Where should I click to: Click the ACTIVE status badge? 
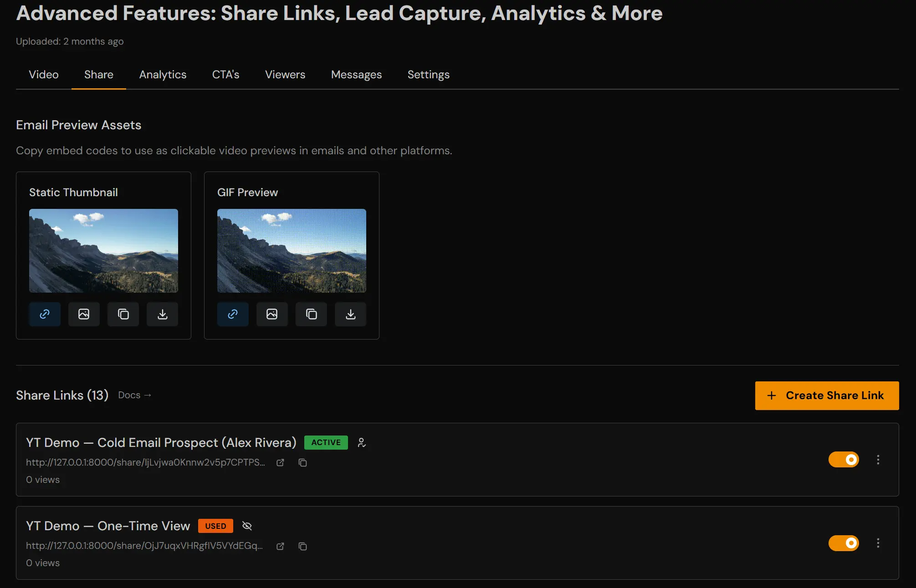[x=326, y=442]
